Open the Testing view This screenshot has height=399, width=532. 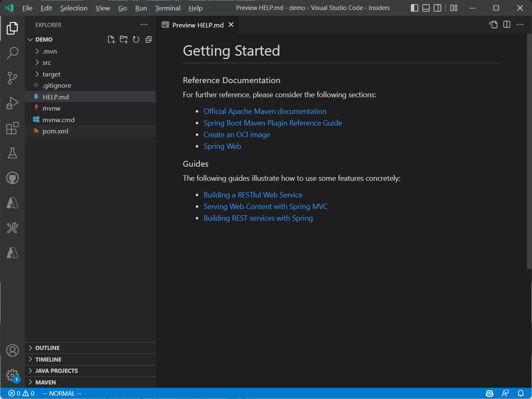pos(12,153)
